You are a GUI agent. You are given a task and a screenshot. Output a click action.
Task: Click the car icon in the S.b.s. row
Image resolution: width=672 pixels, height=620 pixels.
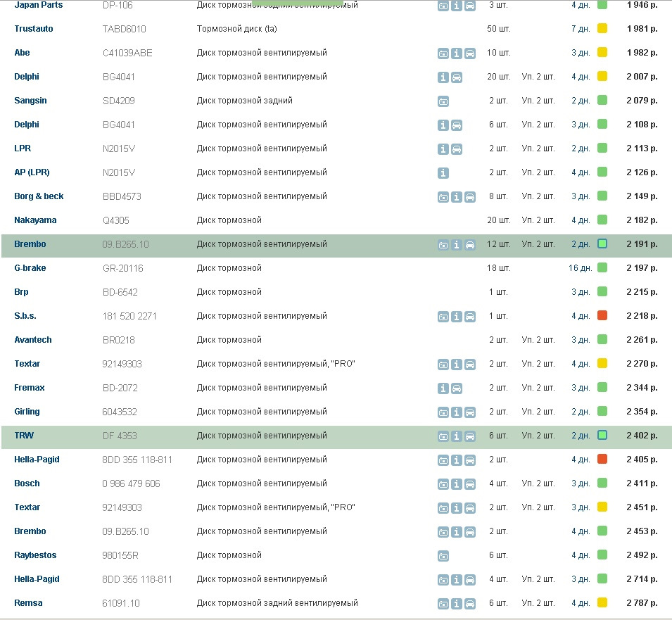click(470, 317)
